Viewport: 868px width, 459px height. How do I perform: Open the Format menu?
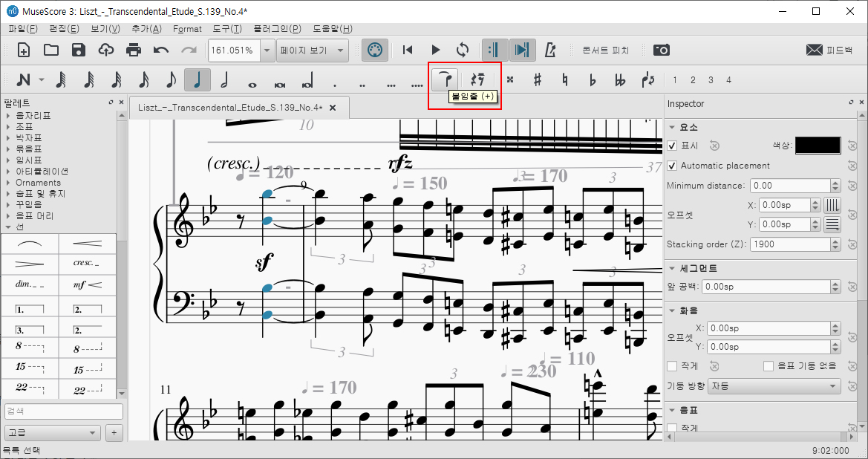pos(187,29)
